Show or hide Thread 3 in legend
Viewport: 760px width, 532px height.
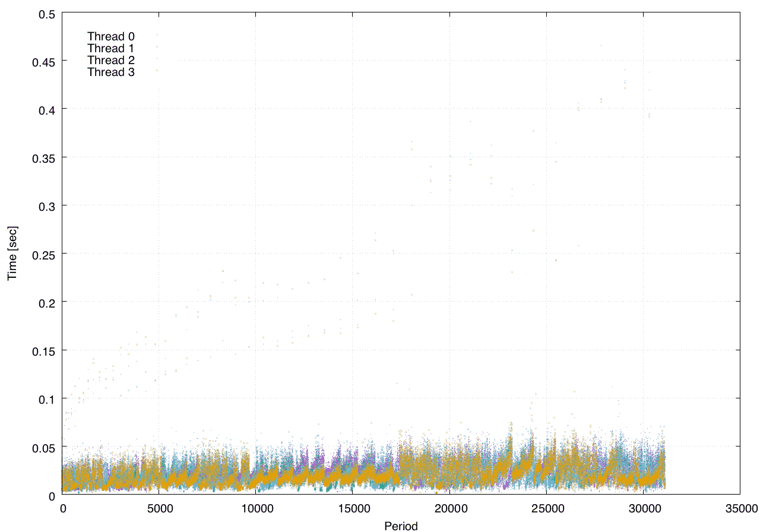(111, 72)
